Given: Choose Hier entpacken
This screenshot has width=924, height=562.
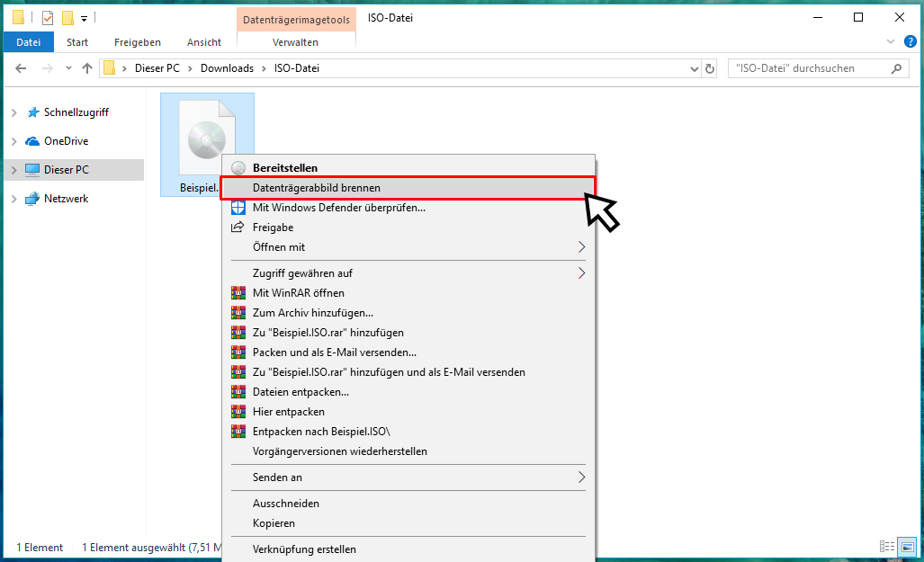Looking at the screenshot, I should point(408,412).
